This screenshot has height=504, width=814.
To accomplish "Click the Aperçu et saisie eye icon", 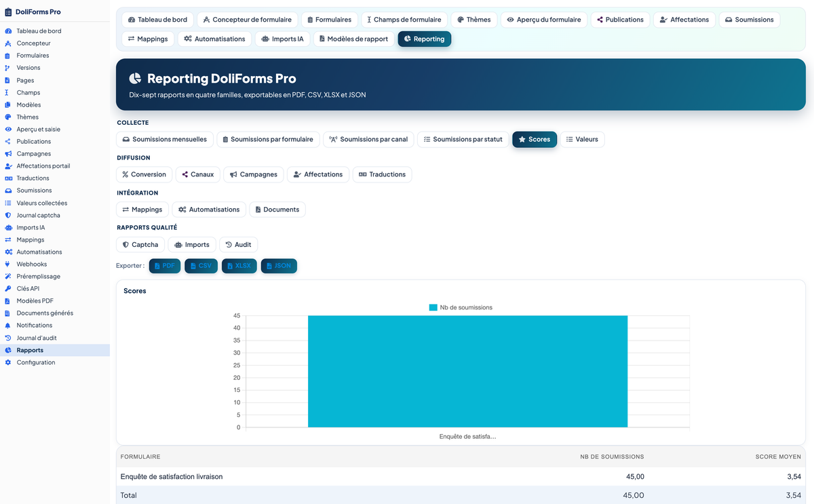I will (8, 129).
